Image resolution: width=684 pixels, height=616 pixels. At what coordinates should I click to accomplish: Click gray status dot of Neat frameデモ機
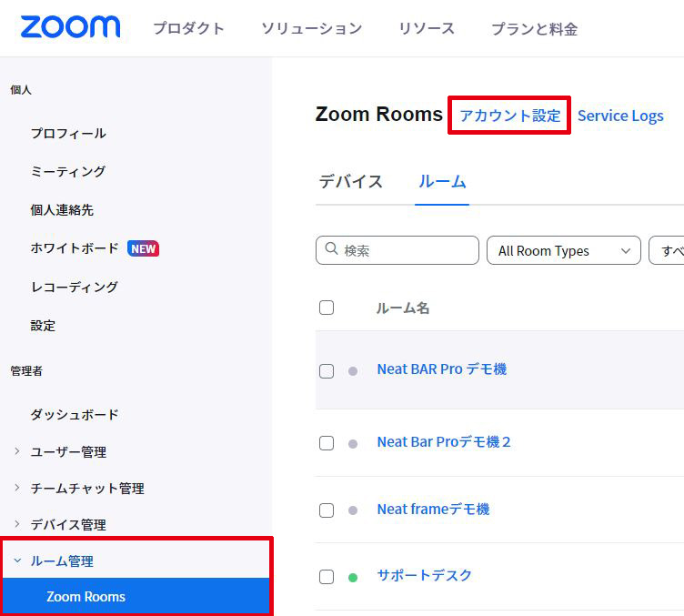click(353, 510)
